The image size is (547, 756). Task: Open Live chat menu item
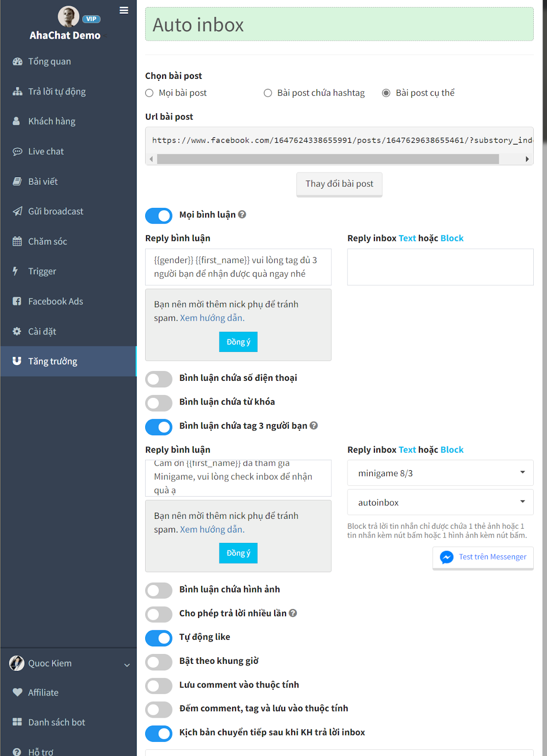tap(68, 152)
